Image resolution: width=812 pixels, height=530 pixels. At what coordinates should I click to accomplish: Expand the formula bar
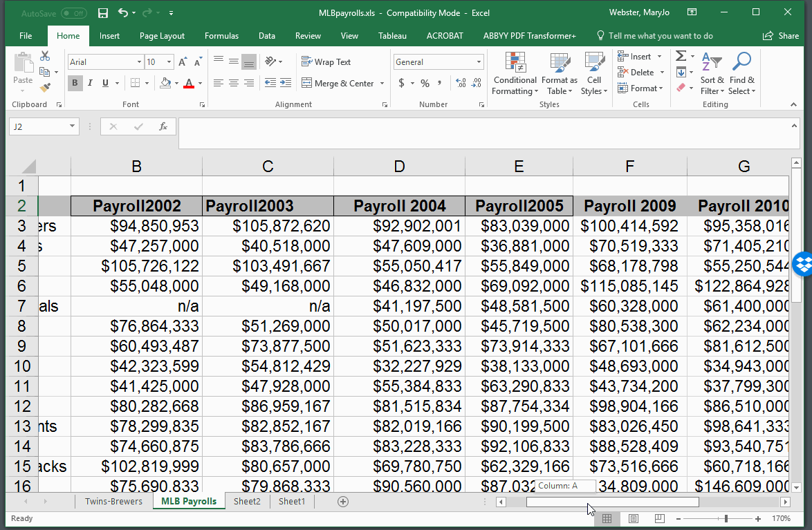794,126
